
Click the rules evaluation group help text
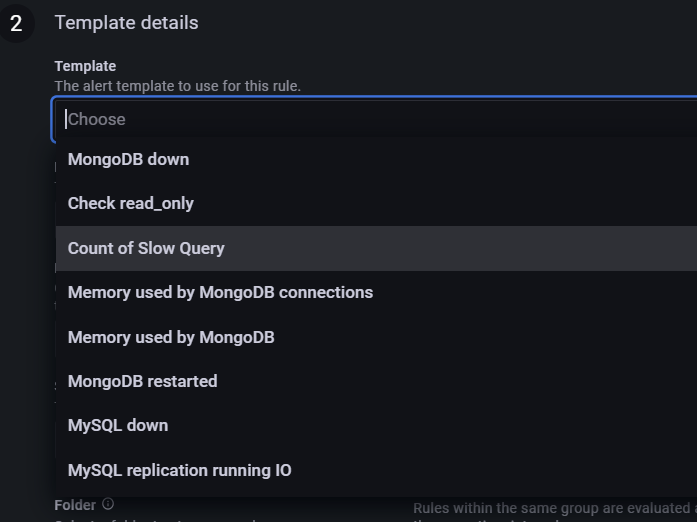[555, 511]
